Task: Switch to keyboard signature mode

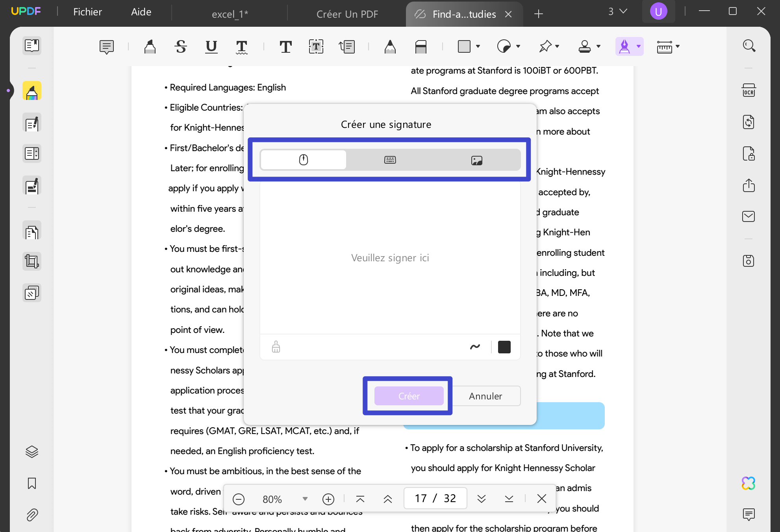Action: 389,160
